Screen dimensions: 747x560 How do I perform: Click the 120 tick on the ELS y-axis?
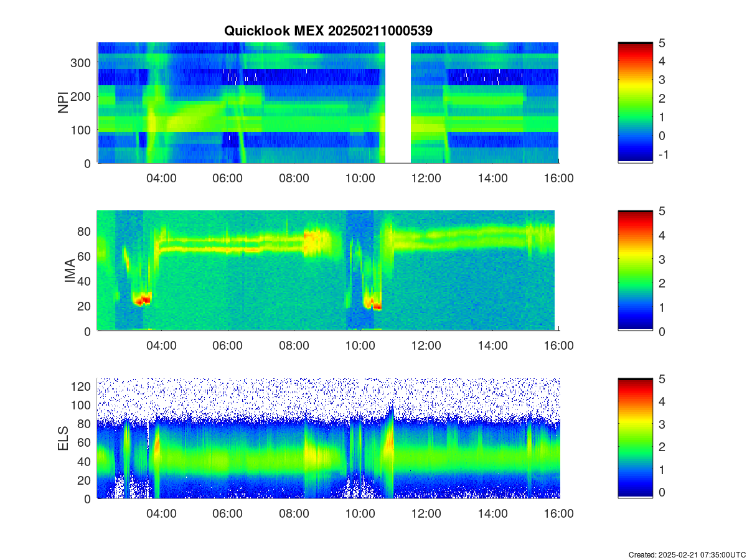pos(82,386)
